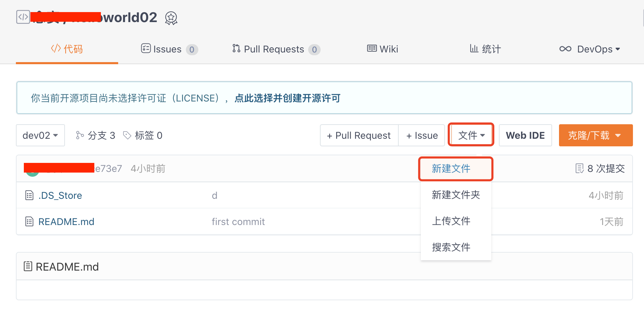Screen dimensions: 644x312
Task: Click the branch icon next to 分支 3
Action: tap(80, 135)
